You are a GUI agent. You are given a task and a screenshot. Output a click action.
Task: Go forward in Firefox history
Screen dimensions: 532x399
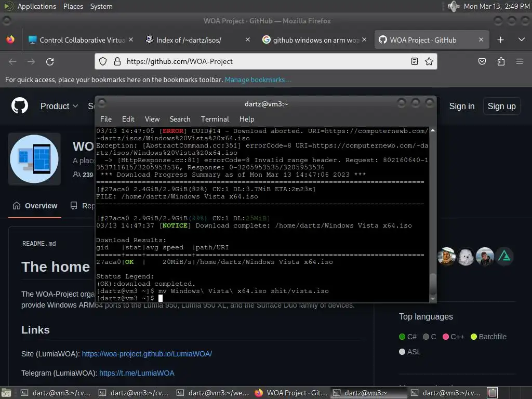(31, 62)
